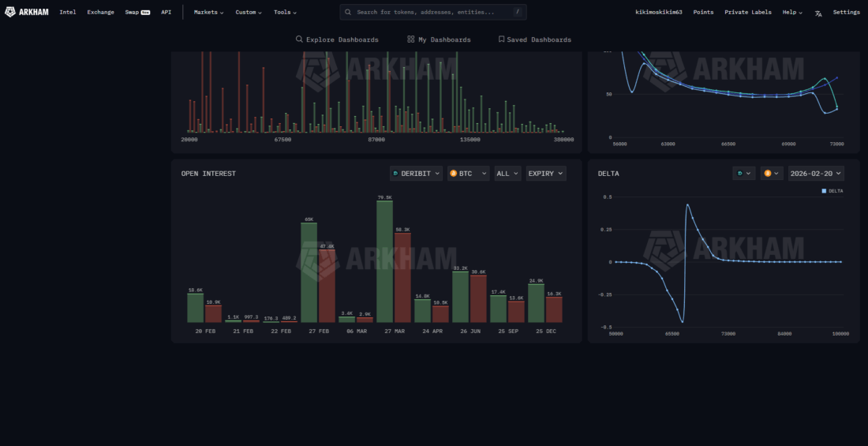The image size is (868, 446).
Task: Click the green 27 FEB 65K bar
Action: click(x=309, y=272)
